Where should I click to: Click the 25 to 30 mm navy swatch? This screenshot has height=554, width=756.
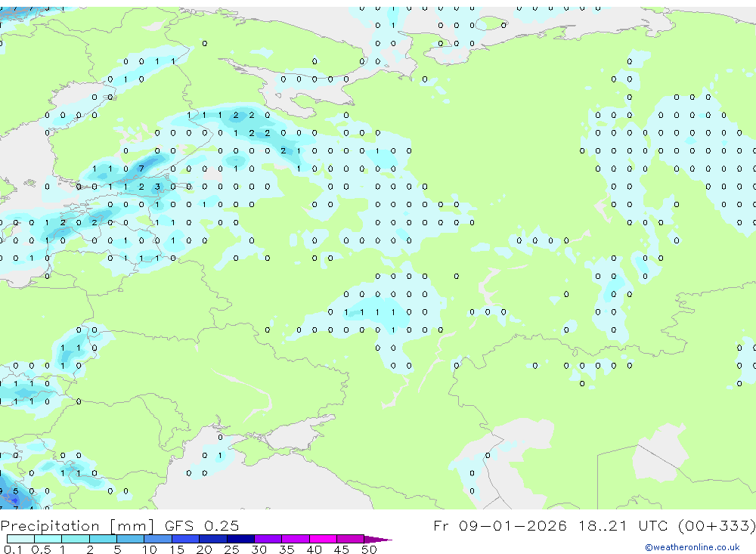pyautogui.click(x=240, y=539)
